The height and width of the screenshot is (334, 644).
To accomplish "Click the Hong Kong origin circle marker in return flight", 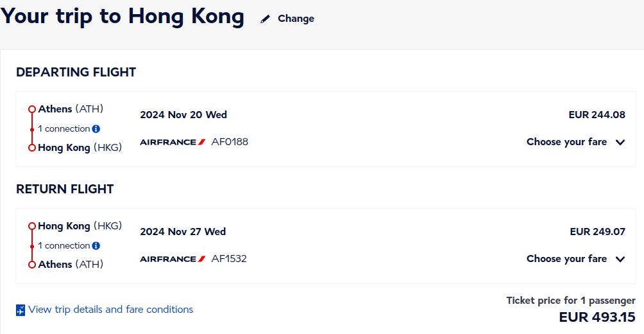I will [32, 226].
